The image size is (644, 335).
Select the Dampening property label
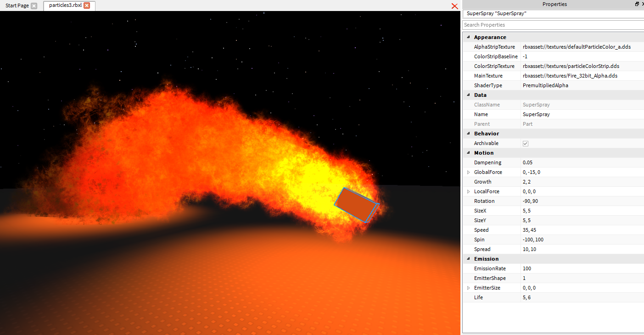487,162
